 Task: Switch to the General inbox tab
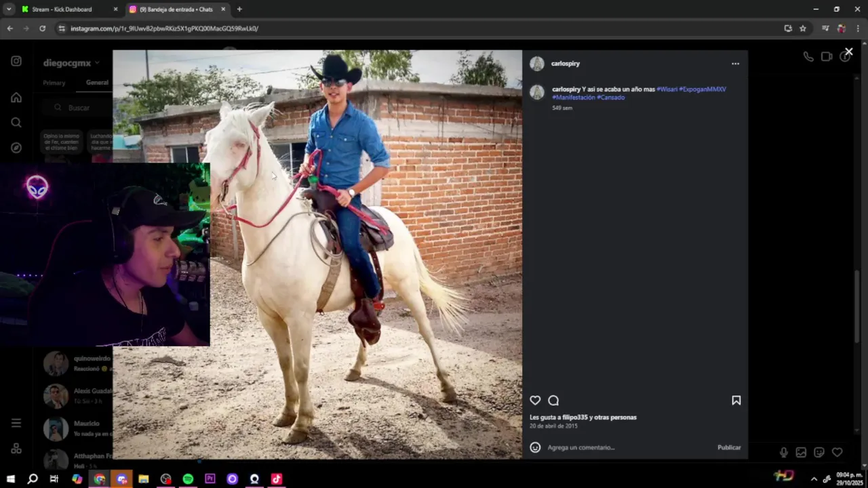click(97, 83)
